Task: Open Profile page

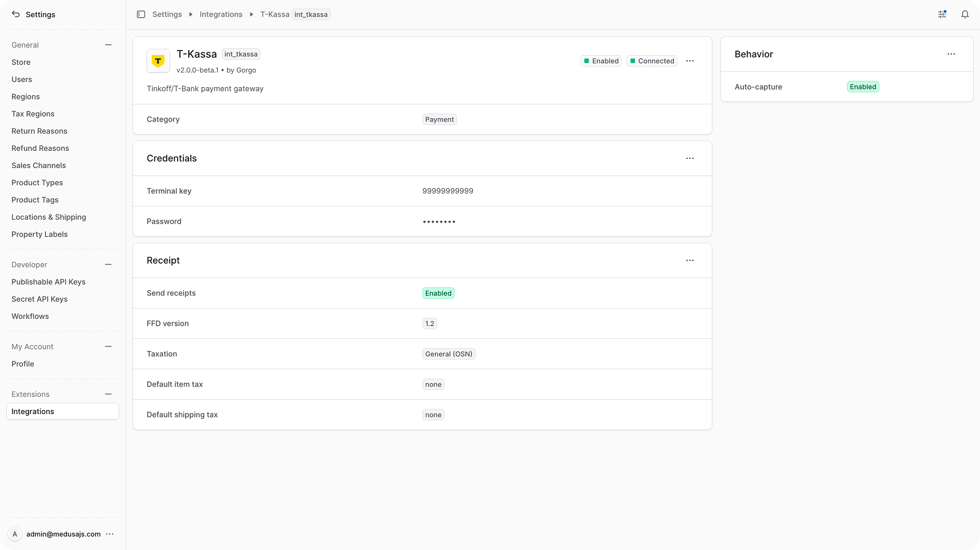Action: click(x=62, y=364)
